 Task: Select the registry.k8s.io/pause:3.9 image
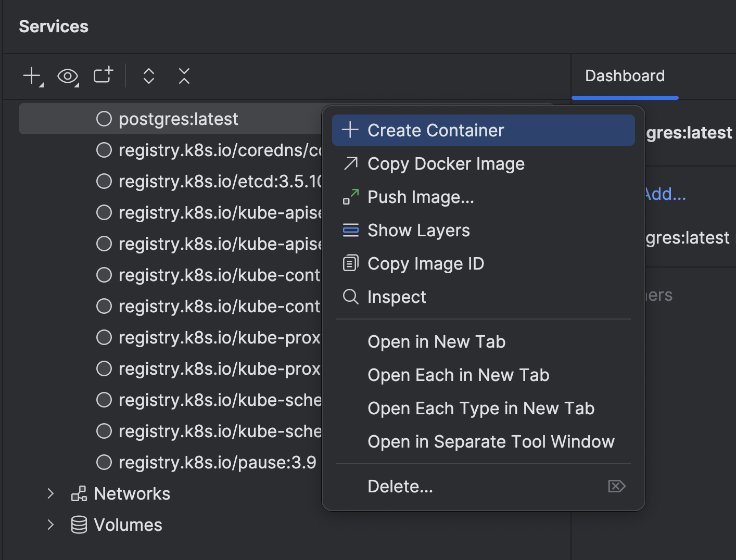tap(217, 462)
